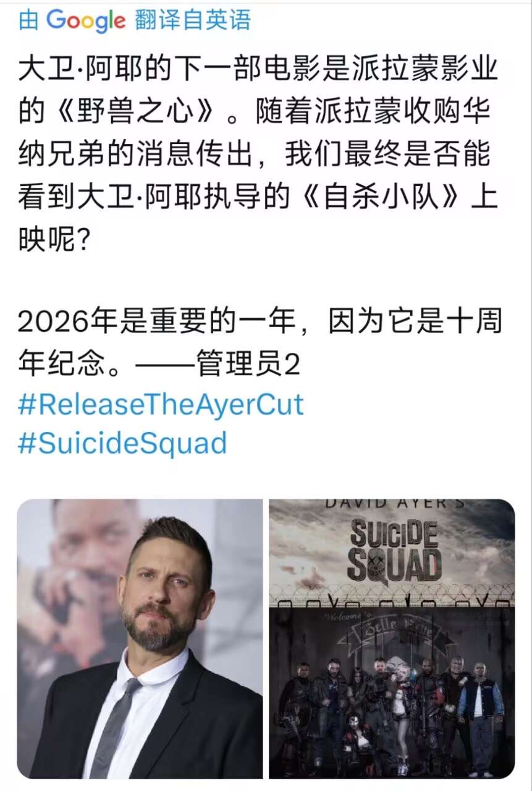Open the #ReleaseTheAyerCut hashtag
This screenshot has height=791, width=532.
[x=161, y=405]
